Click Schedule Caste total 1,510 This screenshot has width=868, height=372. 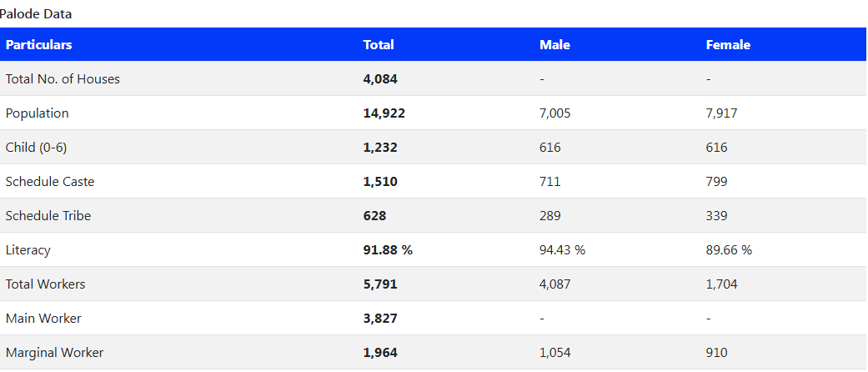point(380,182)
